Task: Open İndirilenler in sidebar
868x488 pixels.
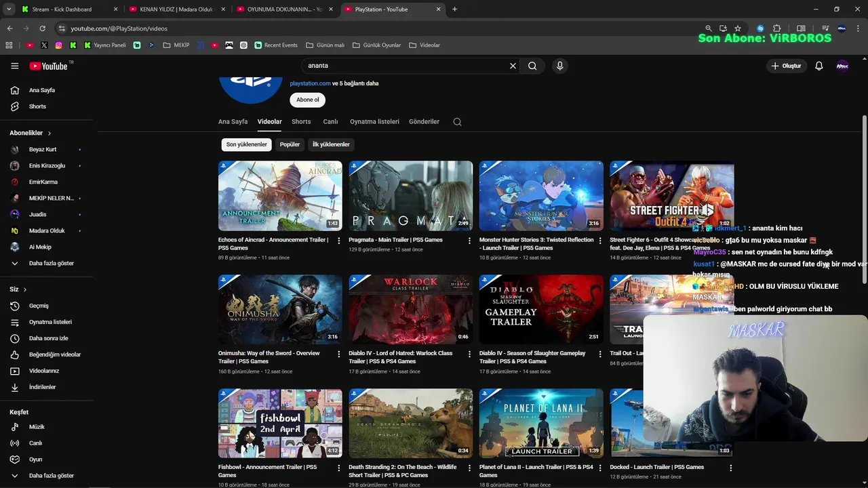Action: pyautogui.click(x=42, y=387)
